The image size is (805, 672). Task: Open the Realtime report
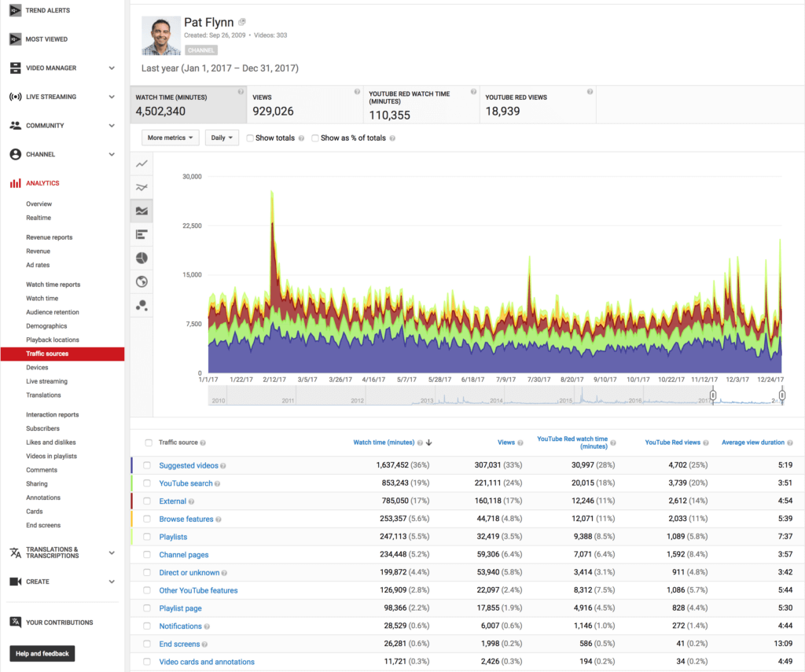click(x=39, y=218)
